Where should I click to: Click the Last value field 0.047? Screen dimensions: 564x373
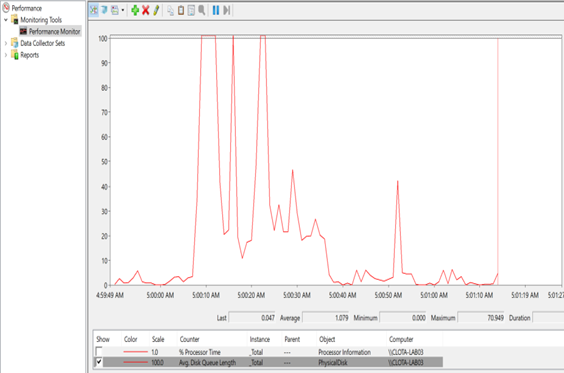pos(252,318)
